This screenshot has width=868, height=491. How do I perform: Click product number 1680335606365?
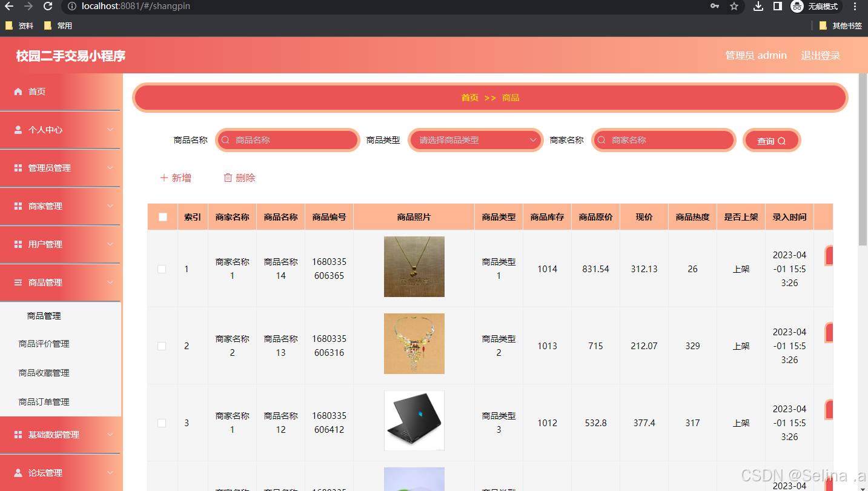330,269
